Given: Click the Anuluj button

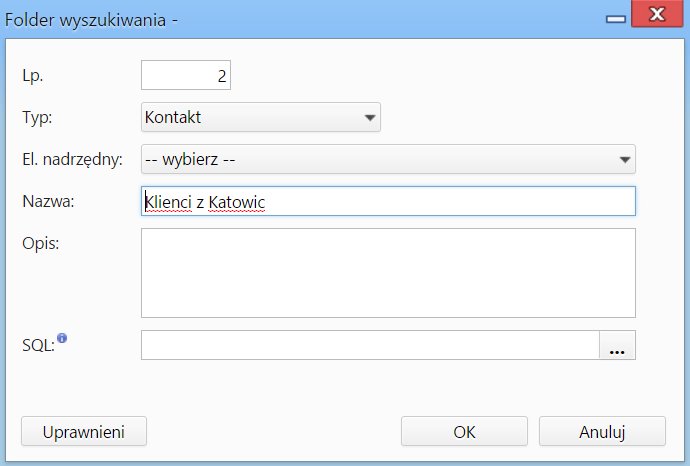Looking at the screenshot, I should [x=602, y=432].
